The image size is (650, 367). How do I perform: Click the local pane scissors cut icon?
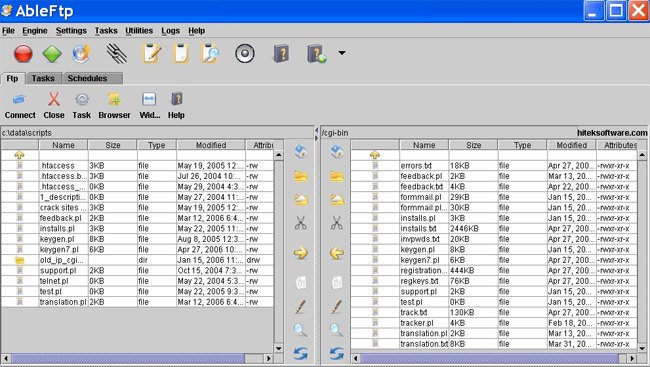[x=301, y=223]
